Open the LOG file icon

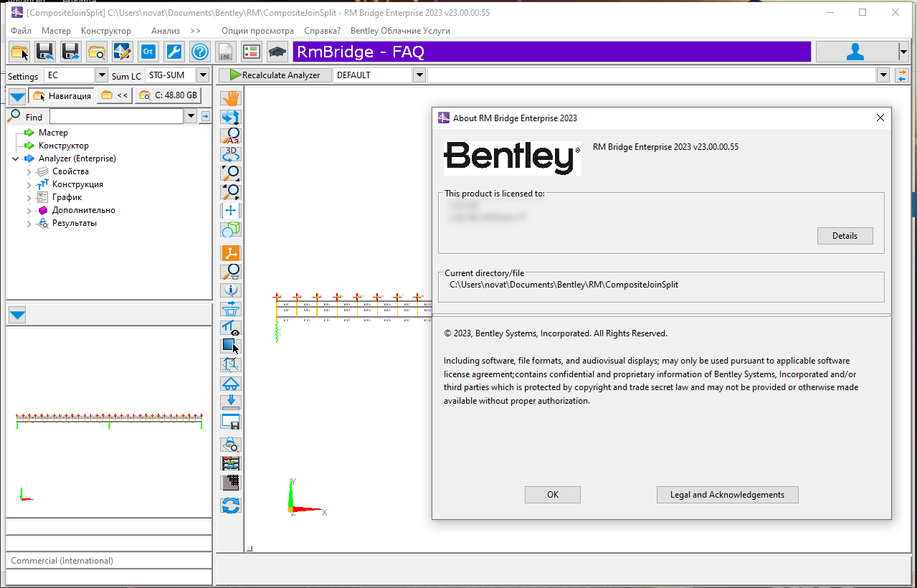226,52
